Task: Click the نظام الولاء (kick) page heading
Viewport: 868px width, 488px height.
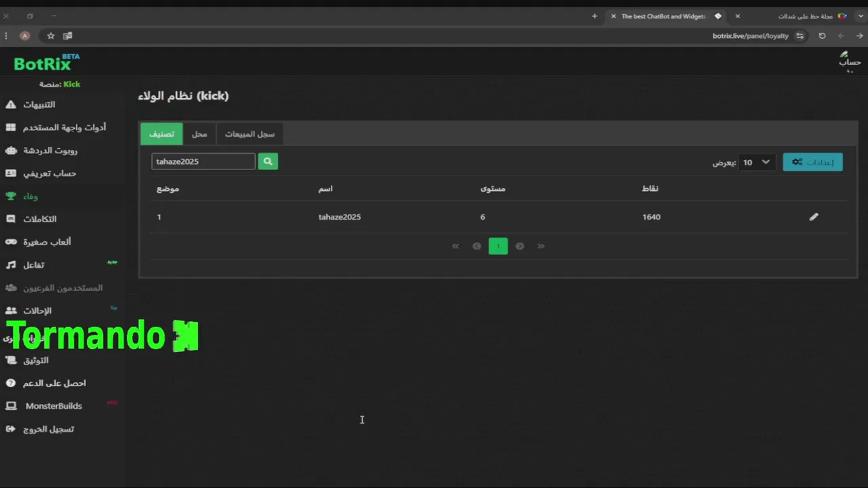Action: 183,96
